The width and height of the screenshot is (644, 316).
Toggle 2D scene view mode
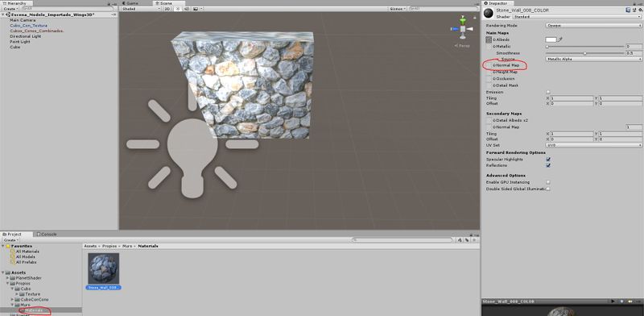(x=167, y=9)
